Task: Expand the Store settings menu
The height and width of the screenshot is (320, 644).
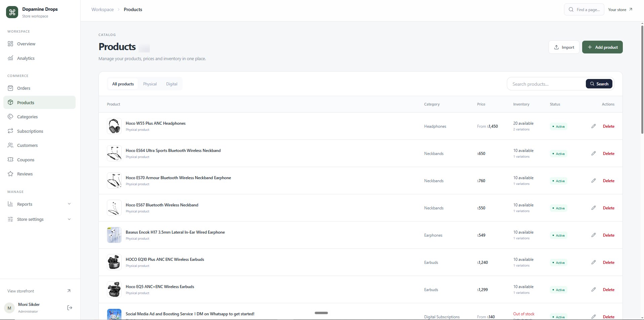Action: coord(39,219)
